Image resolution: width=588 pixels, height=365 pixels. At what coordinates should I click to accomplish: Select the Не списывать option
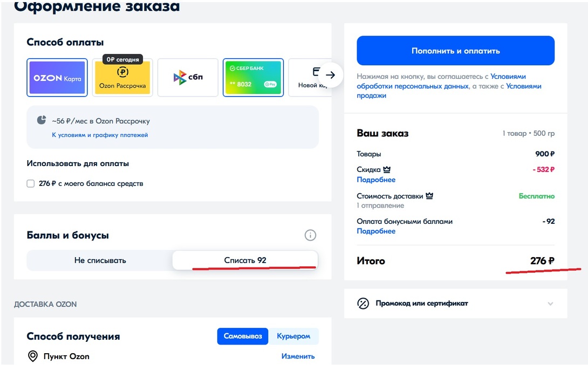click(100, 260)
